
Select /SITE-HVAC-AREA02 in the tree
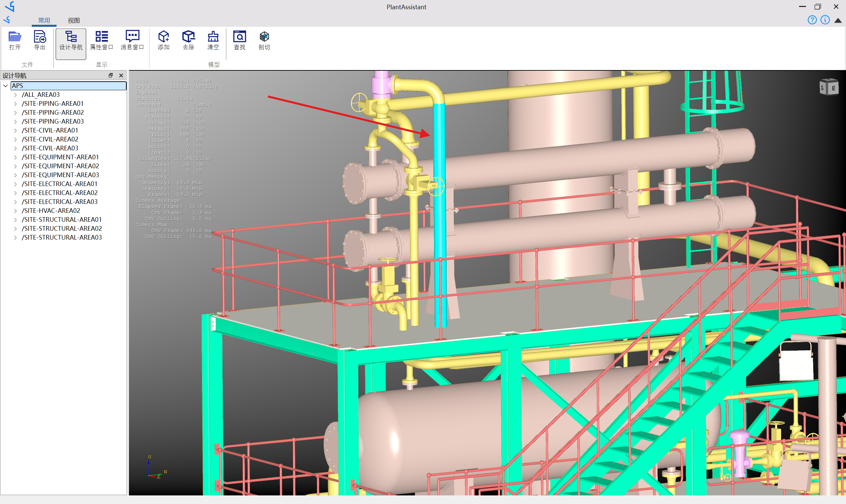pyautogui.click(x=51, y=211)
